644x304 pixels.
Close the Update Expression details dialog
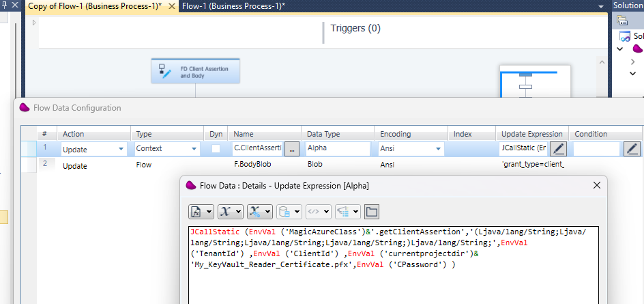(596, 185)
